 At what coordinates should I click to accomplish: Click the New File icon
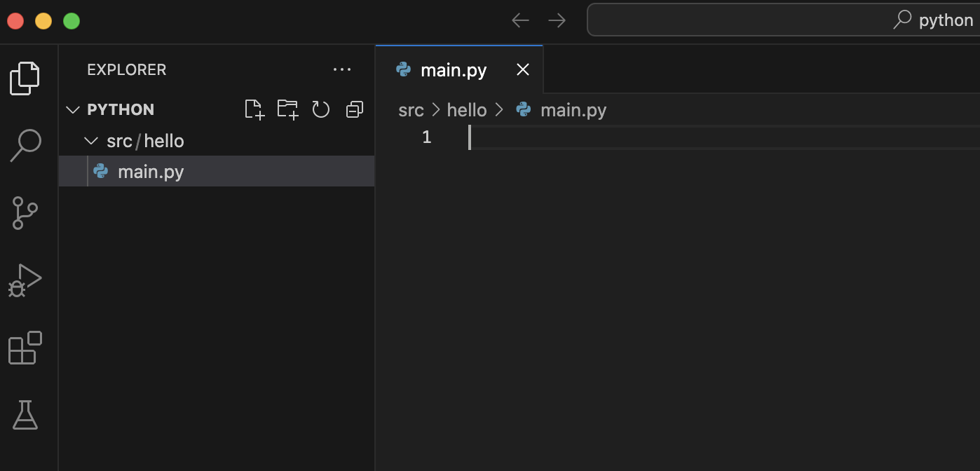[x=254, y=109]
